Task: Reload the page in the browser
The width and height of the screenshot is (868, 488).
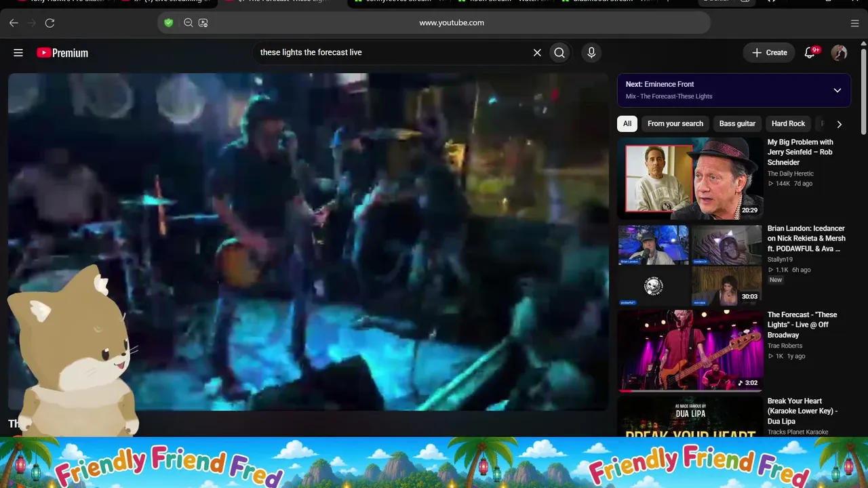Action: click(50, 23)
